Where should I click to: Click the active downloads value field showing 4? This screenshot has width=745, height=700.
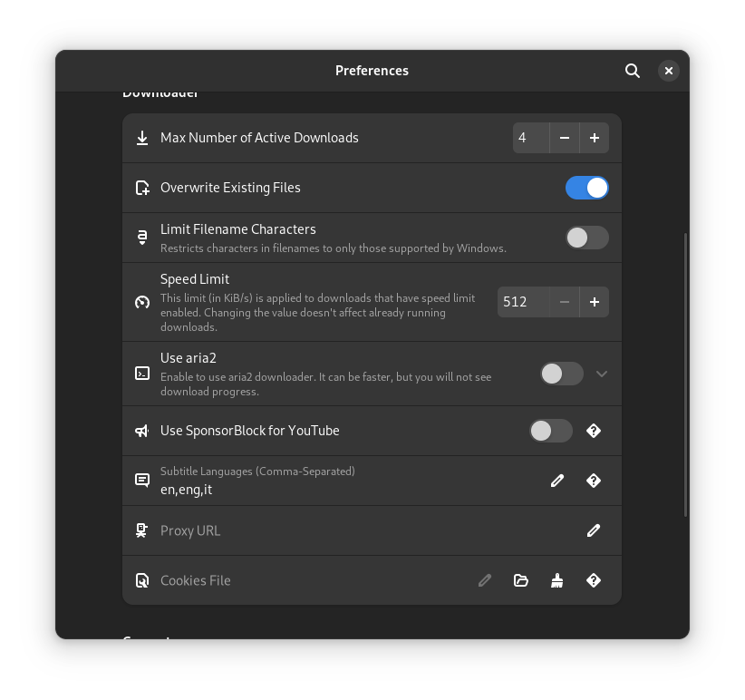(x=531, y=138)
